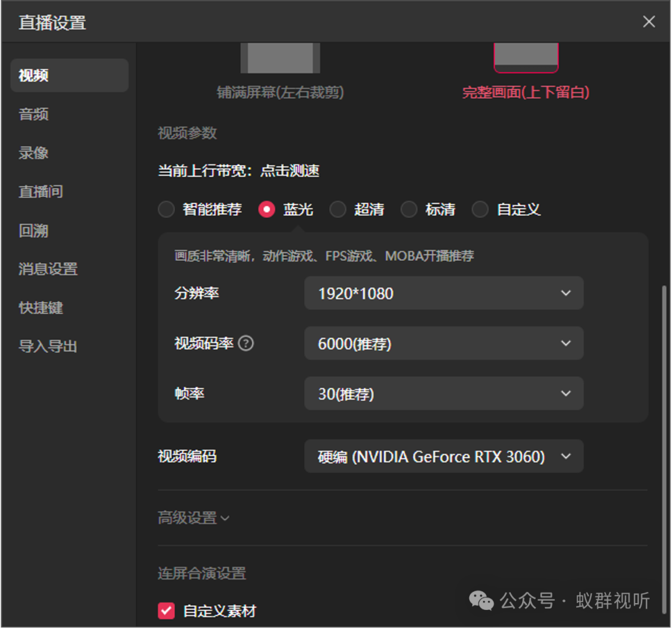点击测速检测上行带宽
672x628 pixels.
click(289, 171)
